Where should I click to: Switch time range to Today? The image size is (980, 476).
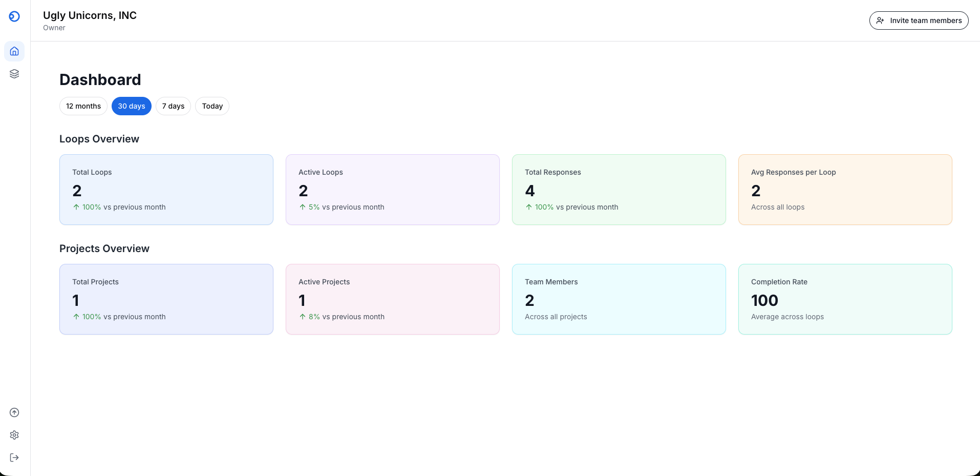[212, 106]
